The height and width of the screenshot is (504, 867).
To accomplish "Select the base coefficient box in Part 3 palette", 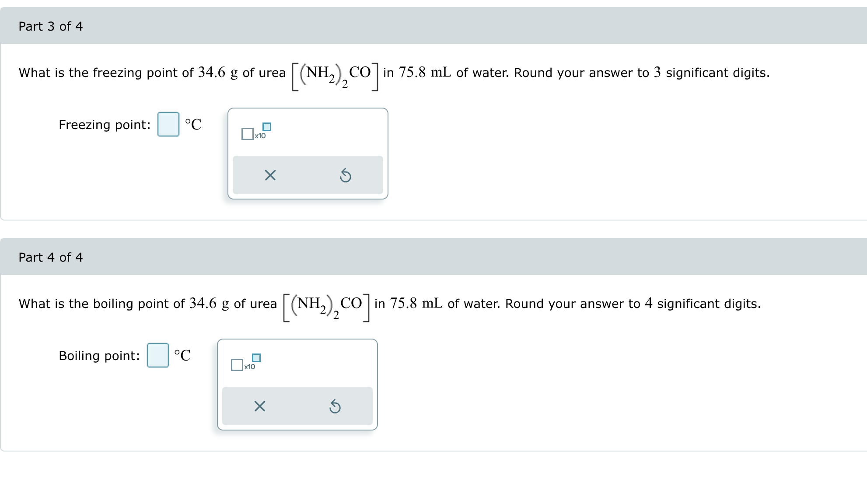I will pyautogui.click(x=247, y=134).
